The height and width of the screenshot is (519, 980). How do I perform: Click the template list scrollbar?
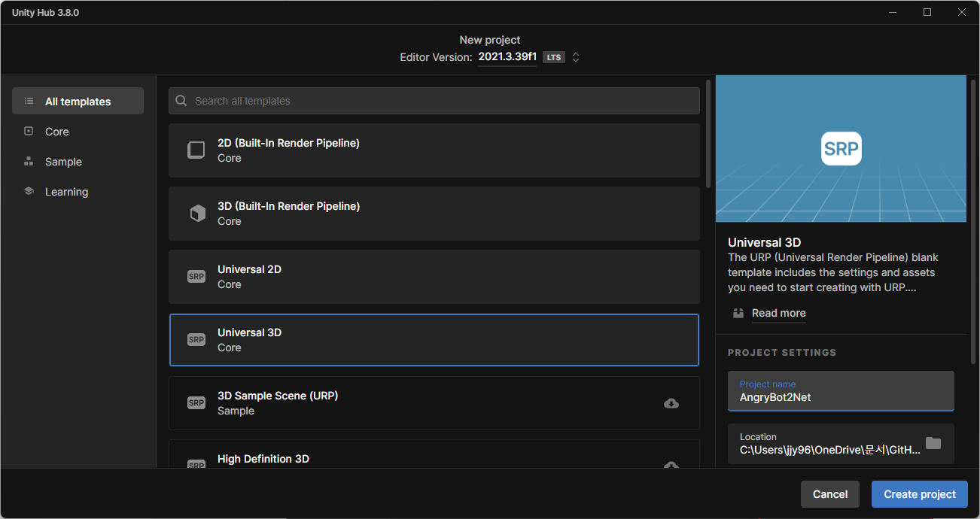708,133
